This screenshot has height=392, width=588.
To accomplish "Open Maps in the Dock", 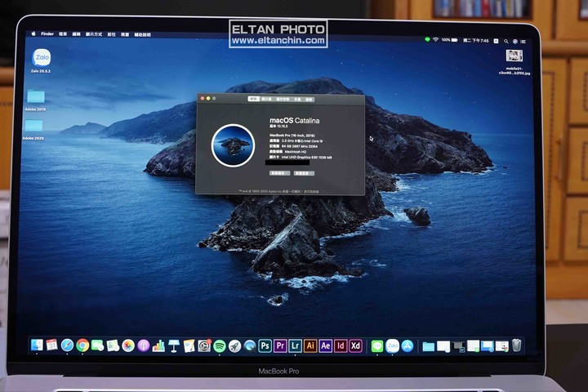I will [113, 345].
